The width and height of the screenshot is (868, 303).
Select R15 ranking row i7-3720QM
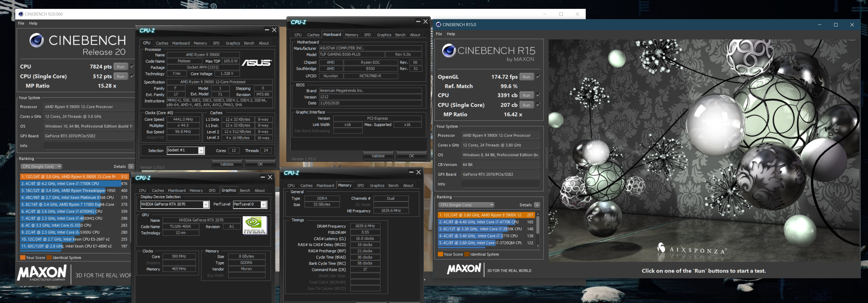(x=486, y=243)
